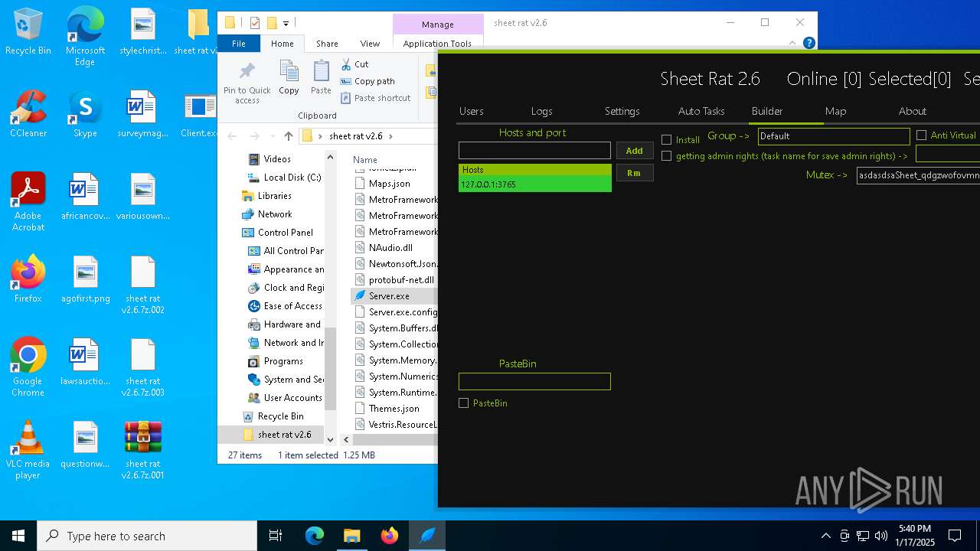Click the Rm button to remove host

(x=635, y=173)
